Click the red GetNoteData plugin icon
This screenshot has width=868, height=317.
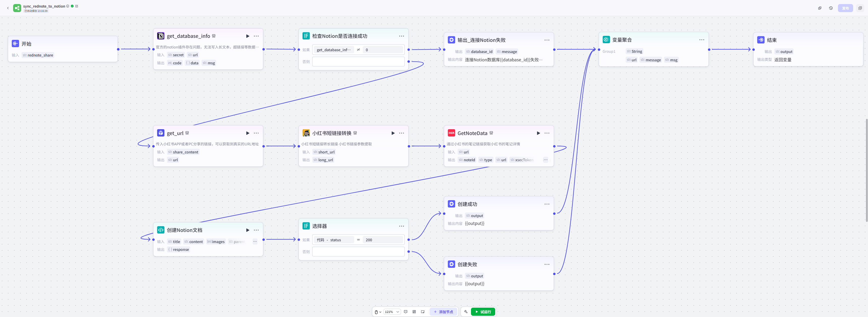[x=451, y=133]
